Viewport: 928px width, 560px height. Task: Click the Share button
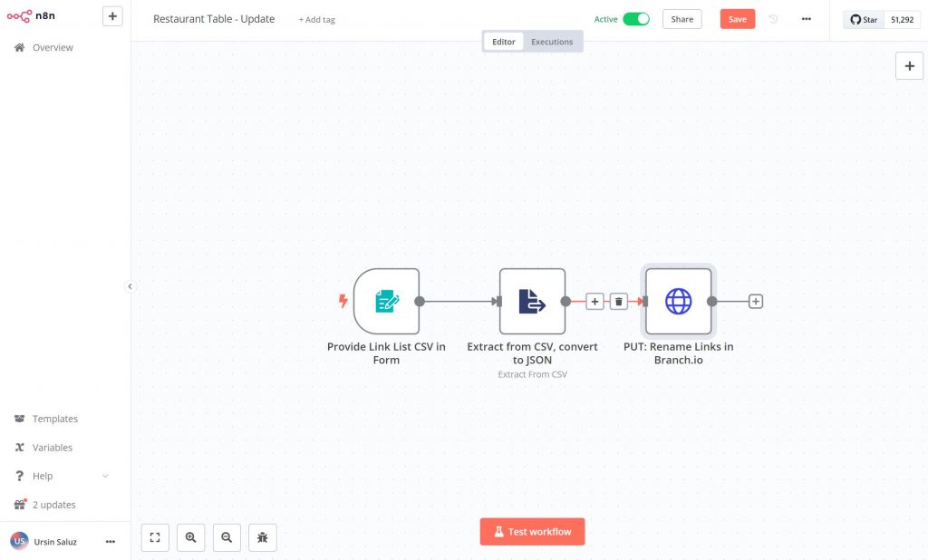click(x=681, y=19)
